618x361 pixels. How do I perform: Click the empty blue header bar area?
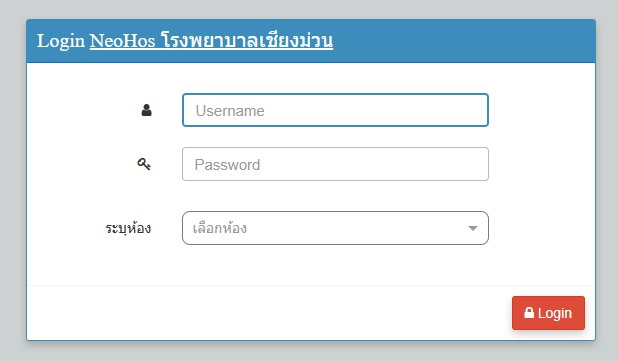[463, 41]
